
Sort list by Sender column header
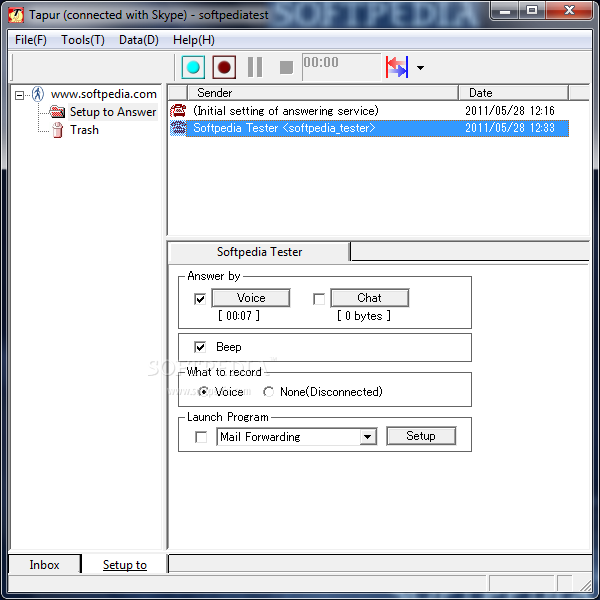tap(323, 93)
